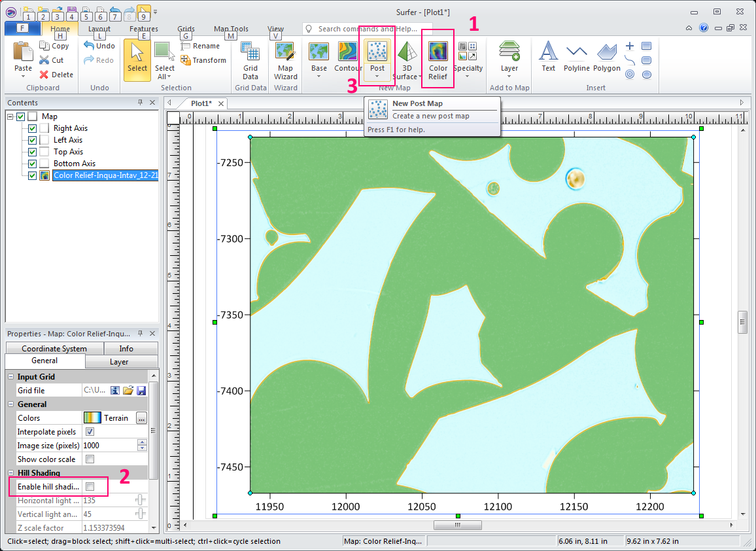Hide the Right Axis layer
This screenshot has height=551, width=756.
click(32, 128)
